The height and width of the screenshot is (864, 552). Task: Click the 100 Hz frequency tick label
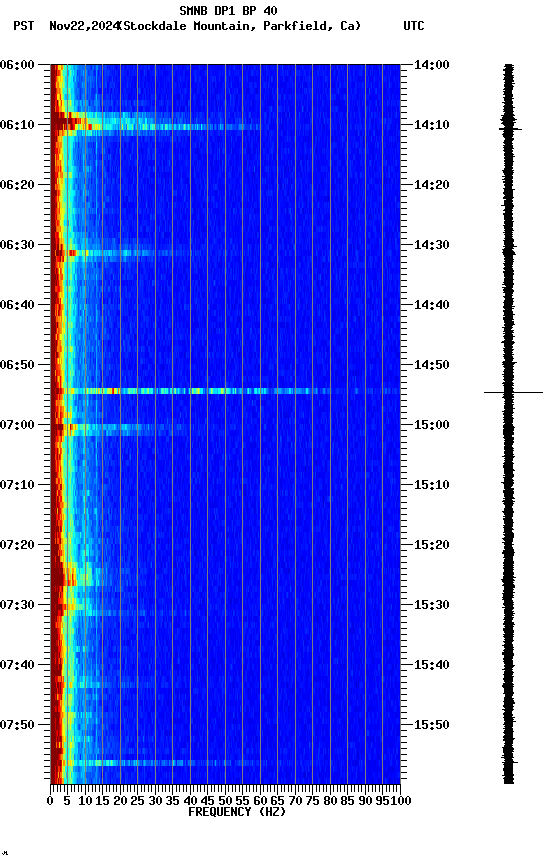tap(402, 802)
